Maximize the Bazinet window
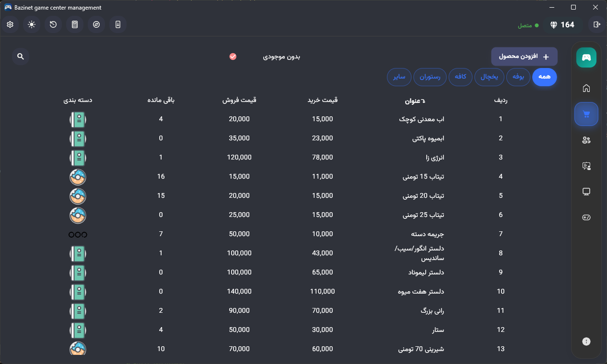Viewport: 607px width, 364px height. (x=573, y=7)
